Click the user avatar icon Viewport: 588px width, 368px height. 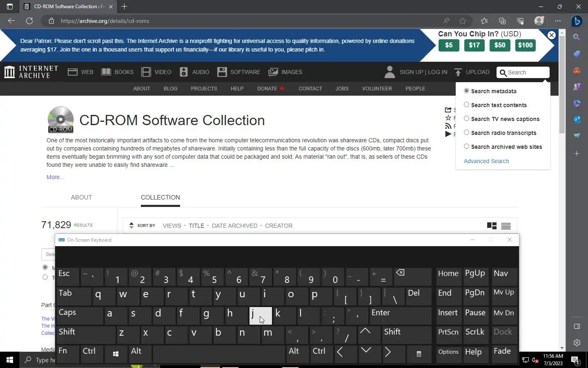click(x=390, y=72)
